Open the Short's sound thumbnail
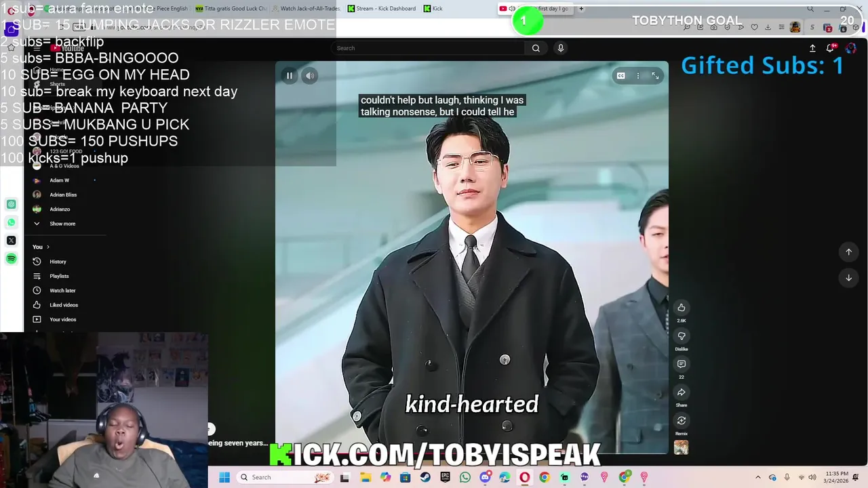868x488 pixels. click(x=682, y=447)
